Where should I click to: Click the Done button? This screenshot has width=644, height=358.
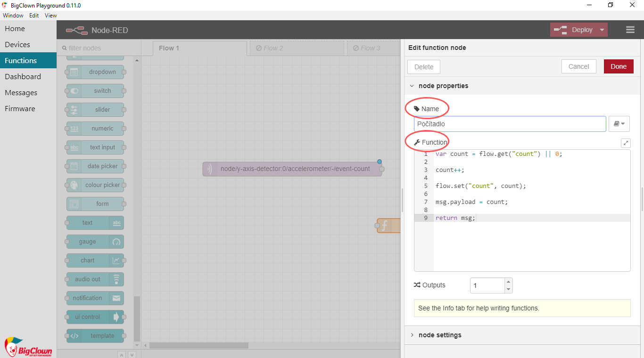pyautogui.click(x=619, y=66)
